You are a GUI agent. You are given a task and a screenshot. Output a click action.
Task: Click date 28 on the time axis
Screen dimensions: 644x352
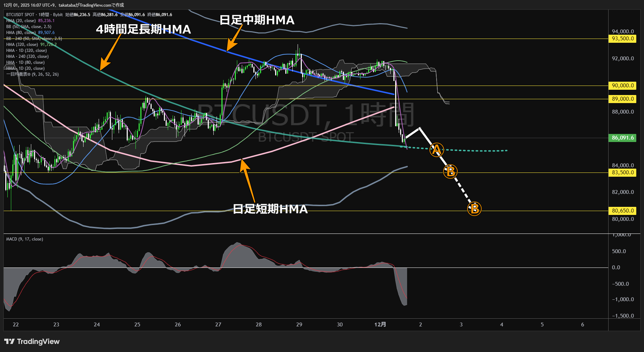pos(259,325)
